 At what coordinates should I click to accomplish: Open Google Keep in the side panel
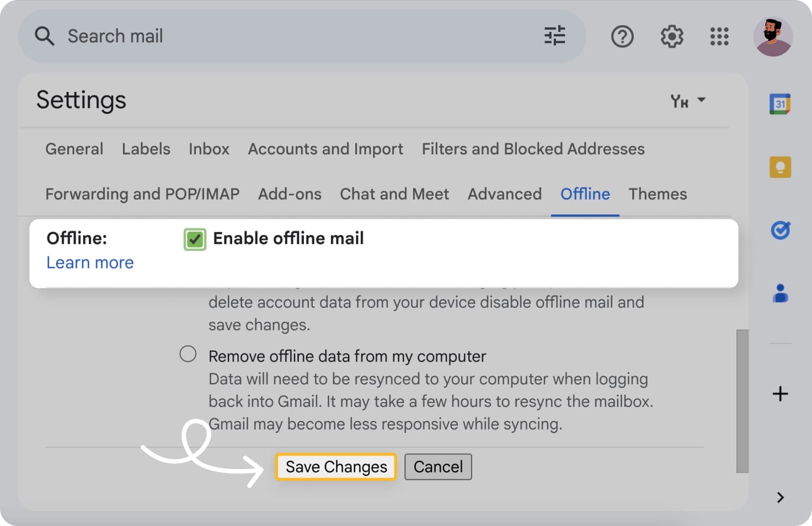[779, 167]
